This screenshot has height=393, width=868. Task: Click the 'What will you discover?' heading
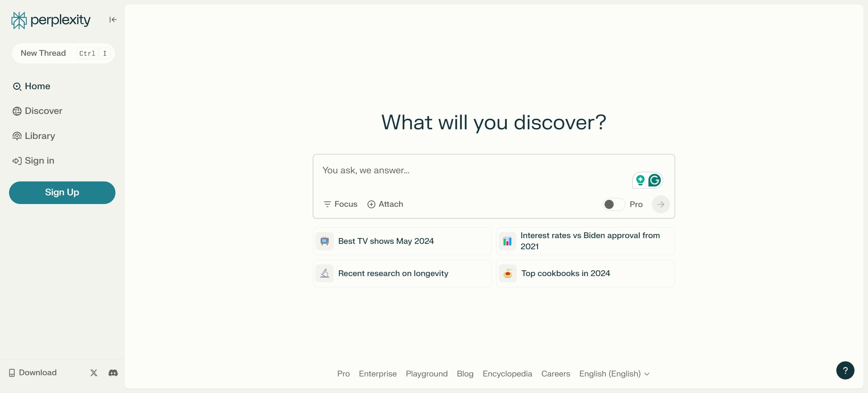pyautogui.click(x=494, y=122)
